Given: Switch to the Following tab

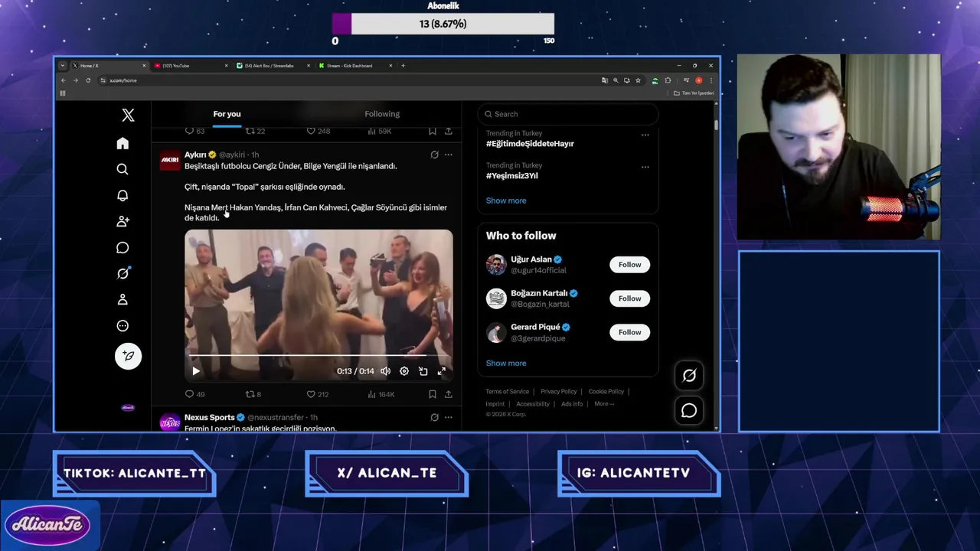Looking at the screenshot, I should [382, 114].
